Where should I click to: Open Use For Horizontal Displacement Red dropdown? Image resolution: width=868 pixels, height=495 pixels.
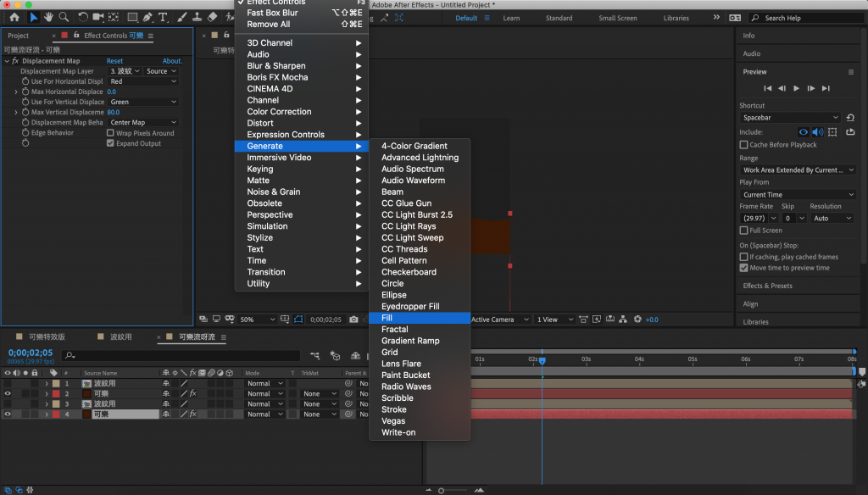142,81
